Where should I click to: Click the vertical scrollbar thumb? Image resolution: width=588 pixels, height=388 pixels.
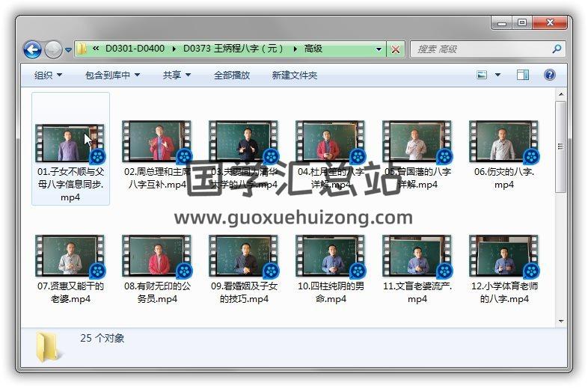click(x=561, y=147)
